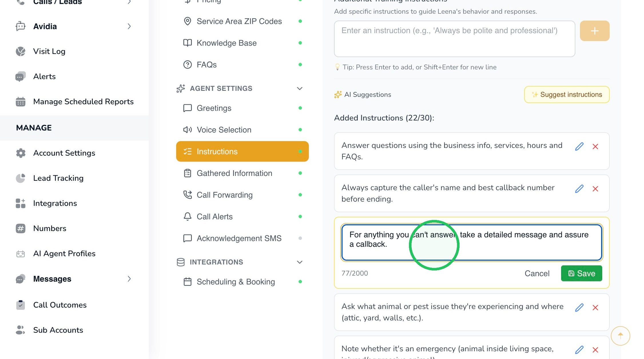The height and width of the screenshot is (359, 644).
Task: Open Voice Selection settings
Action: [243, 130]
